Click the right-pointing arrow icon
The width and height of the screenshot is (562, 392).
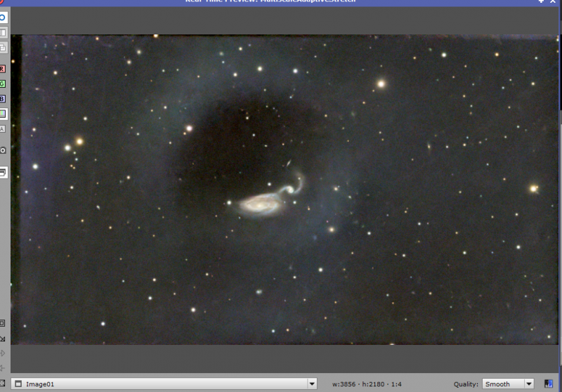(3, 353)
